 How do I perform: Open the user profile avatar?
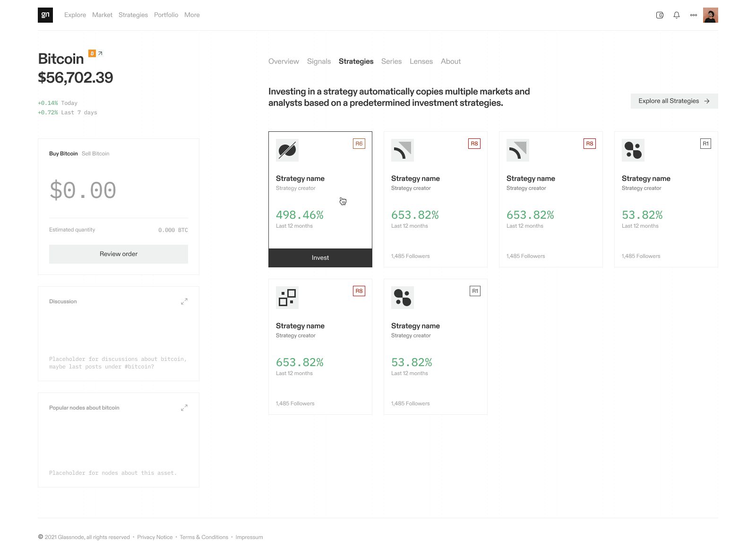pyautogui.click(x=710, y=15)
